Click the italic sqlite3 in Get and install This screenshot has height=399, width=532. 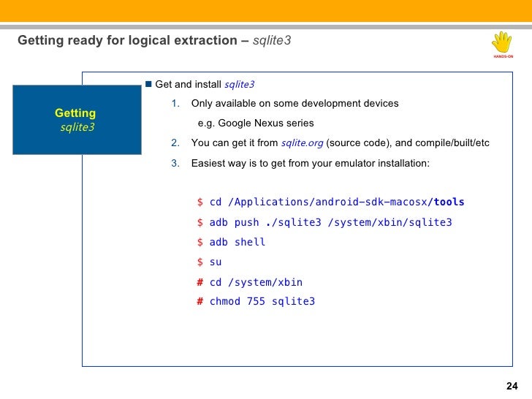click(x=239, y=84)
